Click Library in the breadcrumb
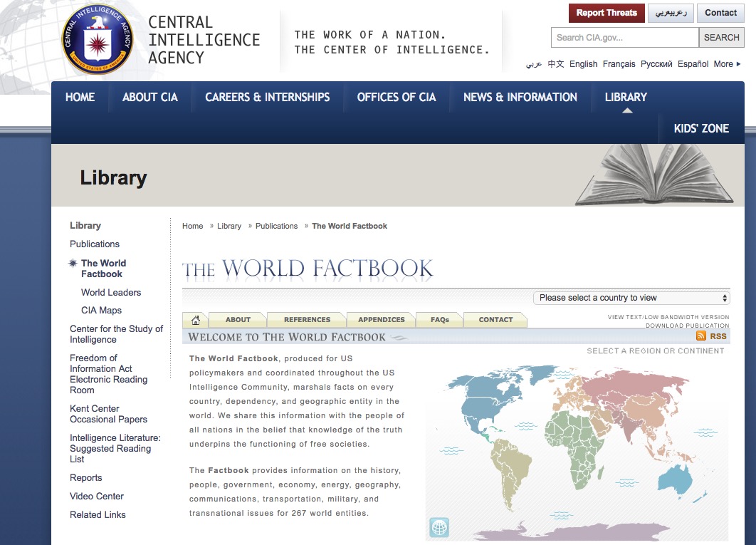 pyautogui.click(x=229, y=226)
